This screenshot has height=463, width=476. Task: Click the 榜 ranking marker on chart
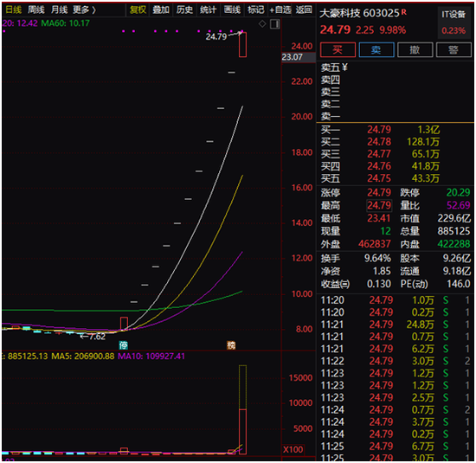tap(231, 345)
